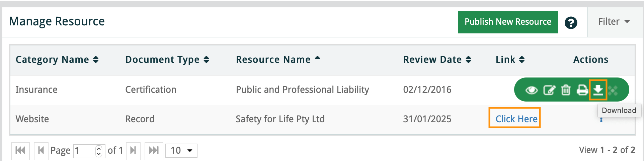Download the Insurance certification resource

[598, 90]
